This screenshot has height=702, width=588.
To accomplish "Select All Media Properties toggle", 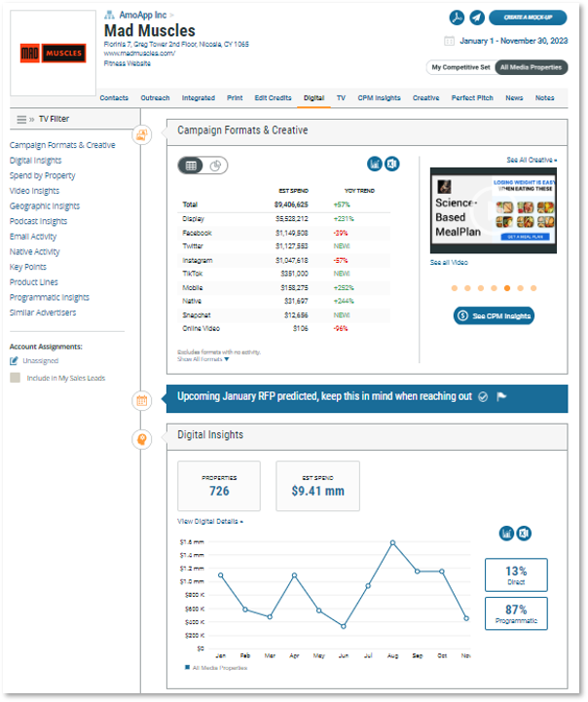I will (532, 67).
